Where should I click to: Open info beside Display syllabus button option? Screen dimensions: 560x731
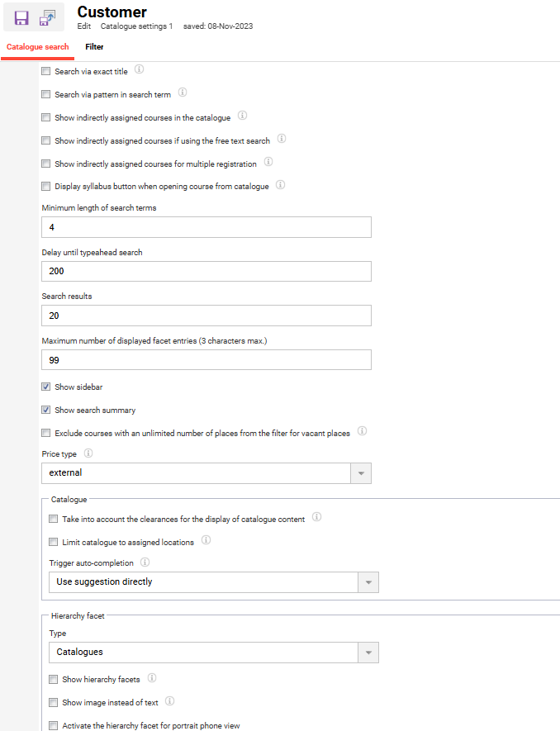coord(280,185)
